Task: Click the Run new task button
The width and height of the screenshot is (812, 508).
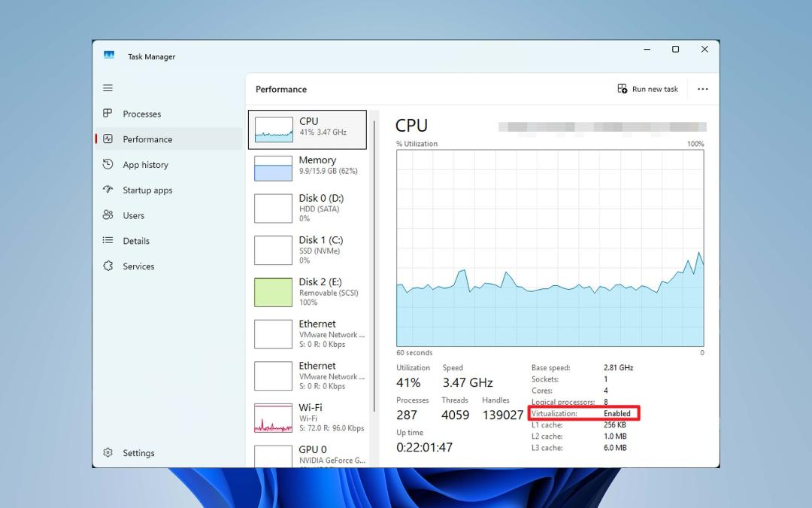Action: click(647, 89)
